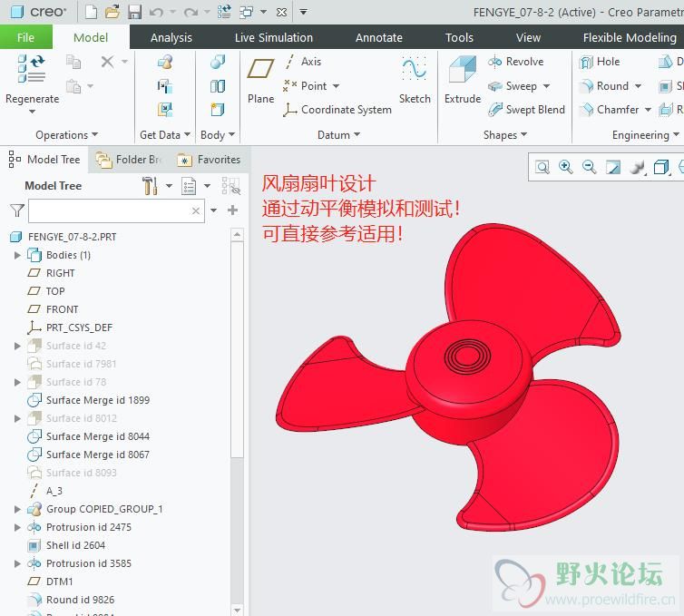Open the Model Tree column display list icon
This screenshot has width=684, height=616.
click(189, 186)
